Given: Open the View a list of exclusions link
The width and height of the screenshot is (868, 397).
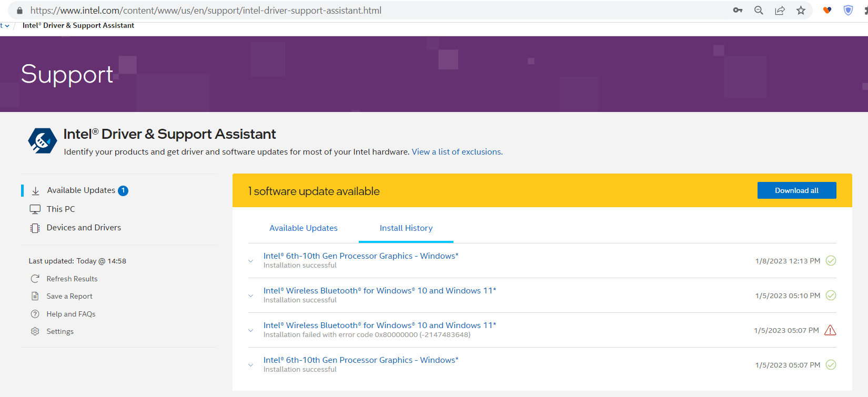Looking at the screenshot, I should [457, 152].
